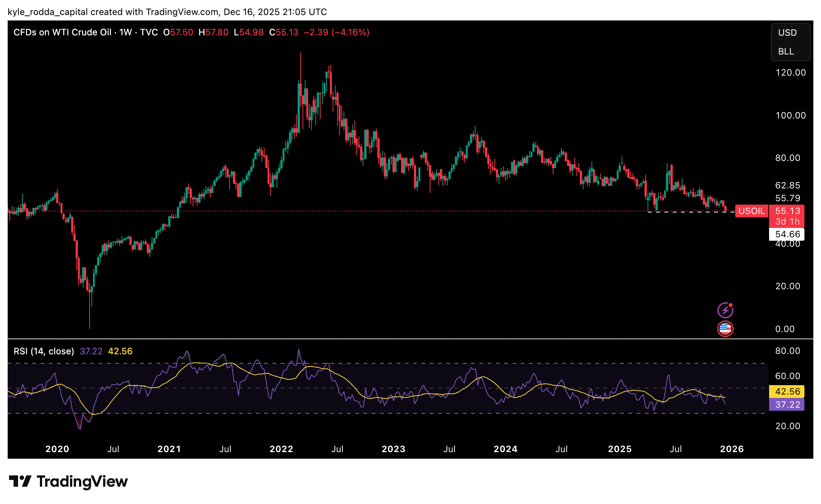Click the US flag economic event icon

point(725,329)
